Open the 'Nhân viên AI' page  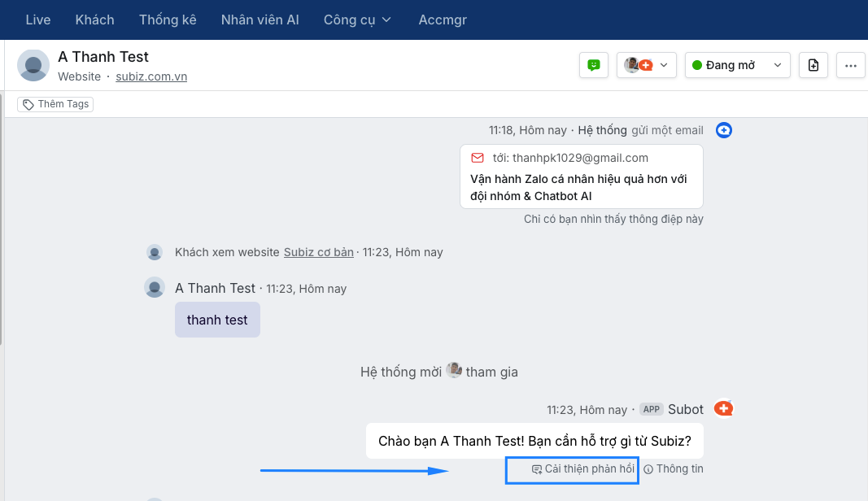click(260, 20)
